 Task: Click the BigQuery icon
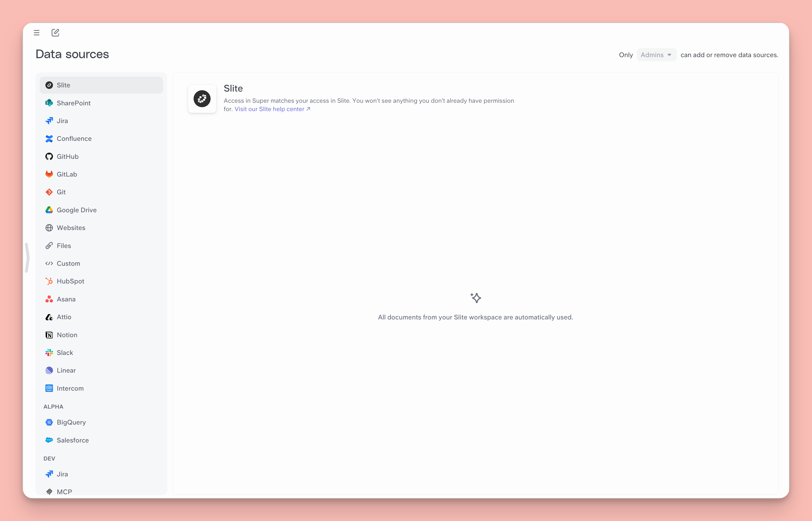49,422
